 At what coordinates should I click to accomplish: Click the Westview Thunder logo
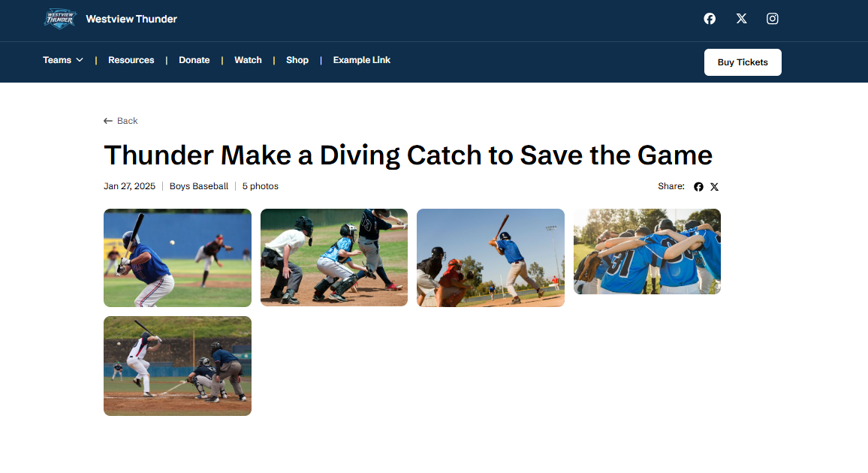coord(60,19)
